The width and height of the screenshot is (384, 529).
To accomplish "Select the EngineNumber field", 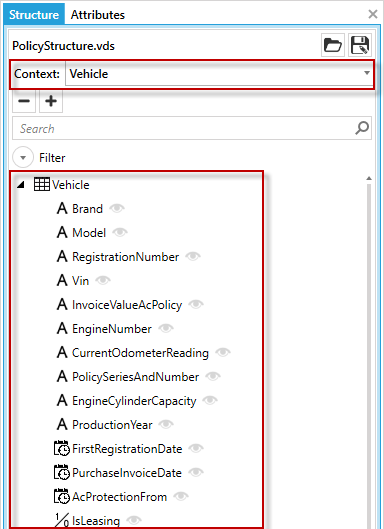I will click(x=112, y=329).
